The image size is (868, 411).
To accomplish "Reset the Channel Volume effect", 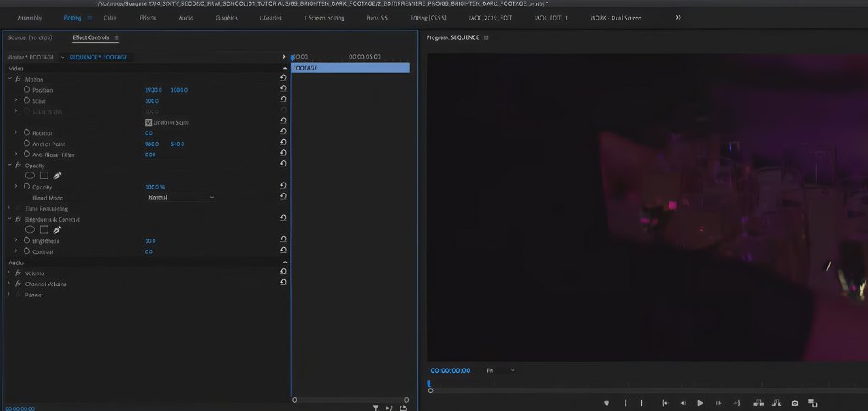I will (283, 282).
